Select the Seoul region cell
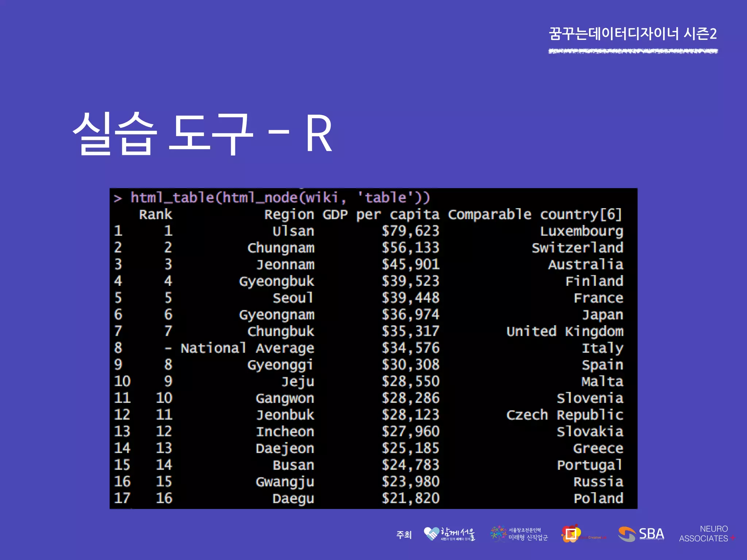747x560 pixels. [293, 298]
